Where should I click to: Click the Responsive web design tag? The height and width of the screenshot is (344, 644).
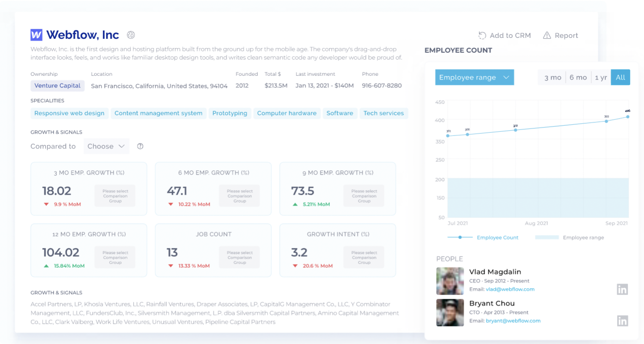coord(69,113)
